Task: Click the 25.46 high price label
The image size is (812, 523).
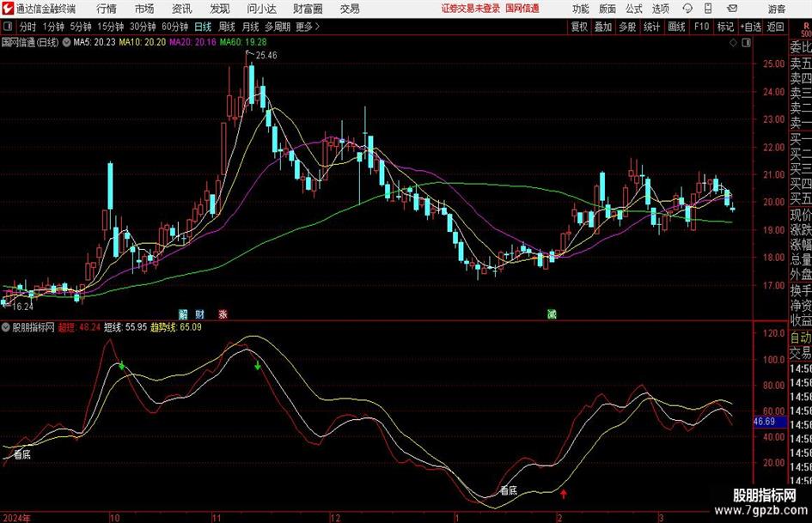Action: pyautogui.click(x=266, y=55)
